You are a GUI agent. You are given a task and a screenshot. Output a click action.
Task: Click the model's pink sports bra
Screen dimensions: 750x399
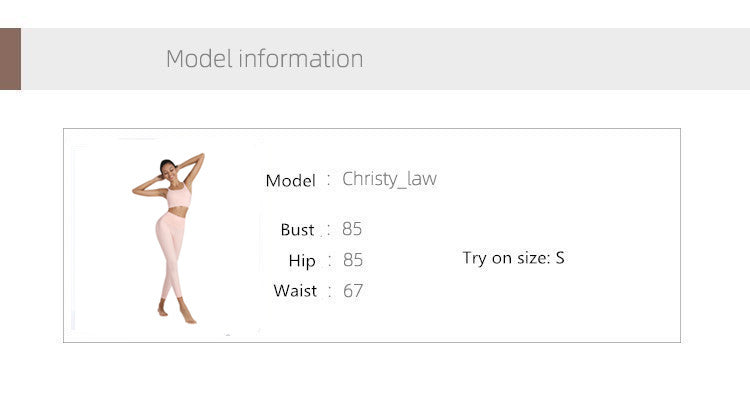(179, 196)
